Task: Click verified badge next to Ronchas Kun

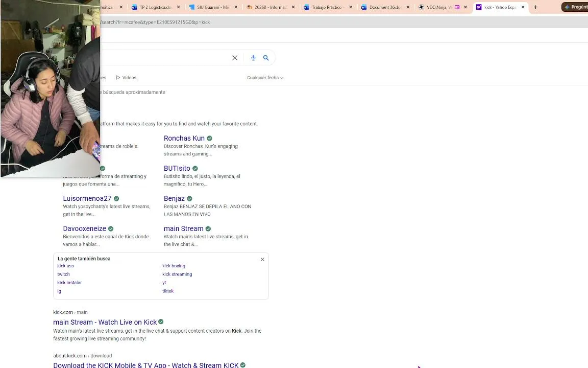Action: click(x=210, y=138)
